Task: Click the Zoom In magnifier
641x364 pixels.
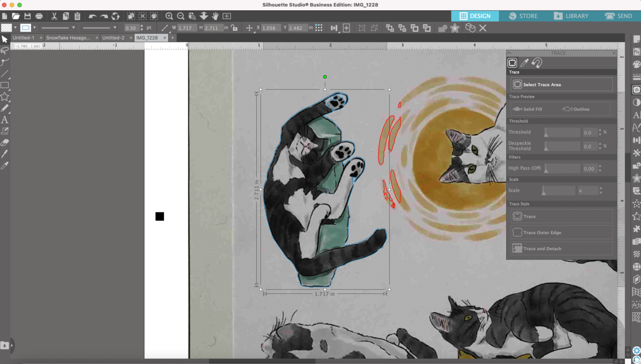Action: 169,16
